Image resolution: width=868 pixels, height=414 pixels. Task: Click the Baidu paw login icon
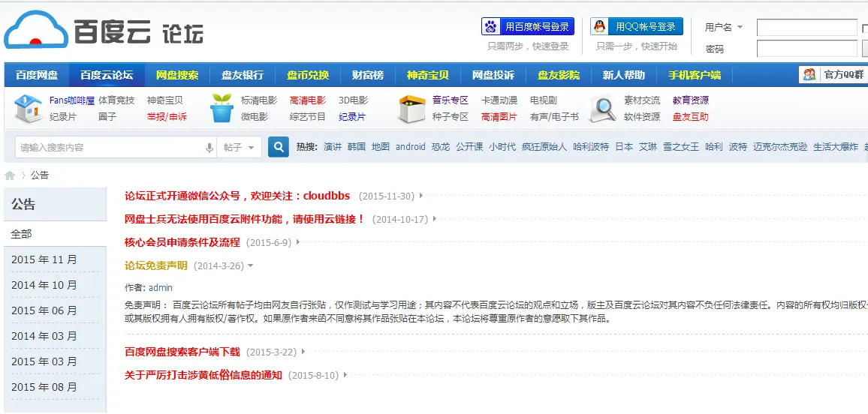[x=490, y=26]
